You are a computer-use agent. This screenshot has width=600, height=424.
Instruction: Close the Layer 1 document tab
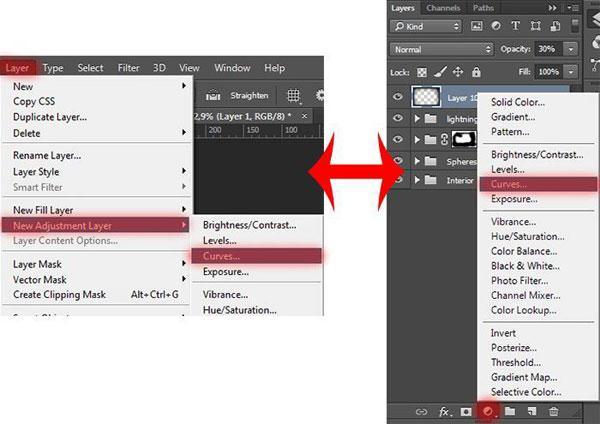pos(304,116)
